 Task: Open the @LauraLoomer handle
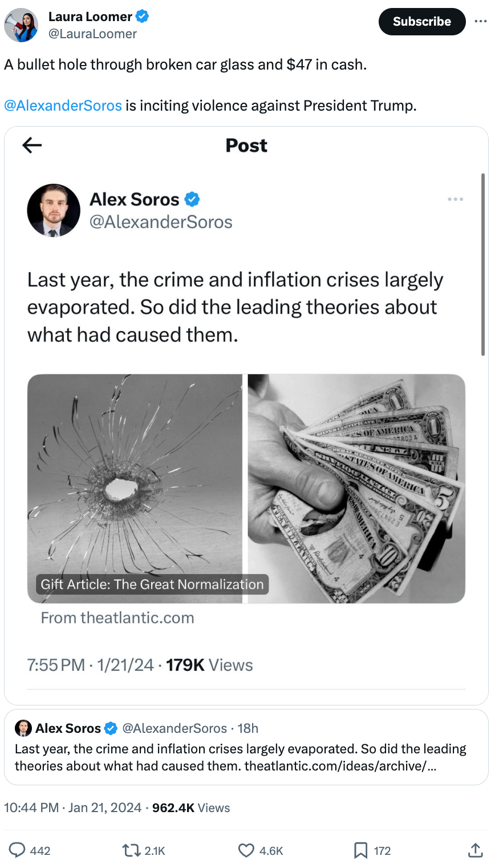(x=92, y=34)
